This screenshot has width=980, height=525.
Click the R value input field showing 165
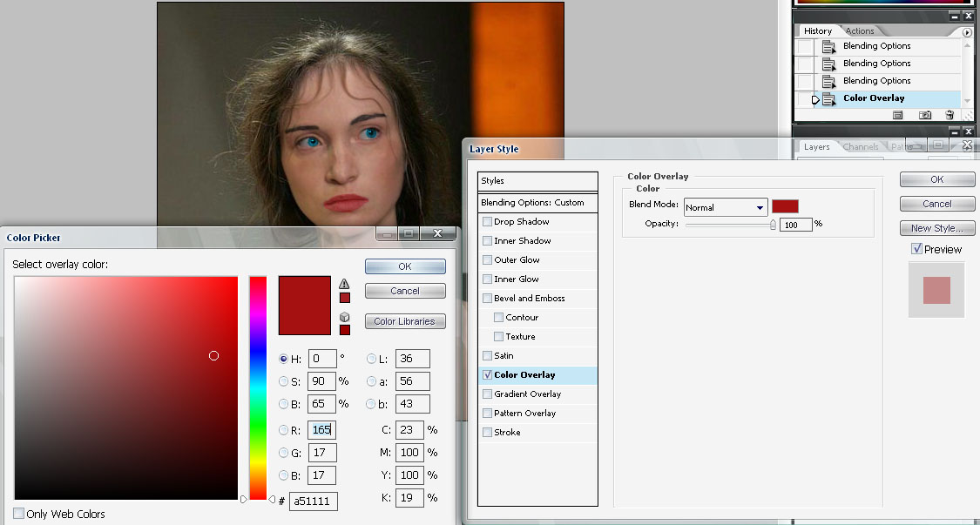pyautogui.click(x=321, y=430)
